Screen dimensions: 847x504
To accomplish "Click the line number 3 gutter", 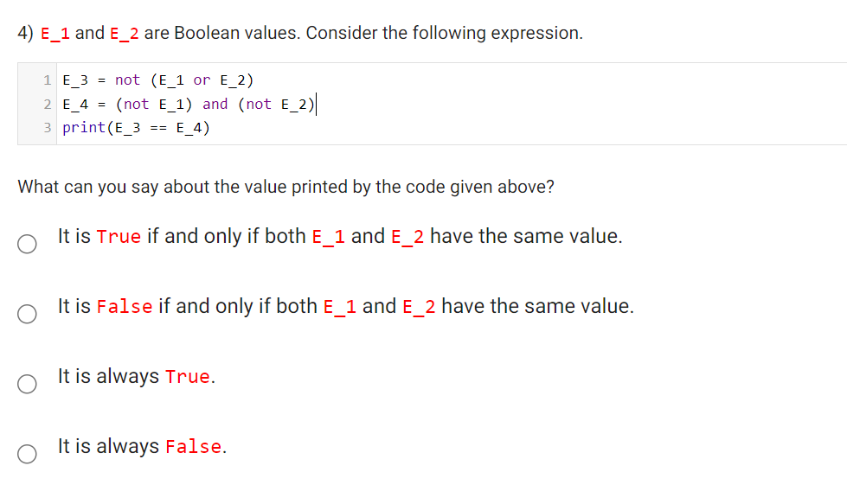I will [x=46, y=127].
